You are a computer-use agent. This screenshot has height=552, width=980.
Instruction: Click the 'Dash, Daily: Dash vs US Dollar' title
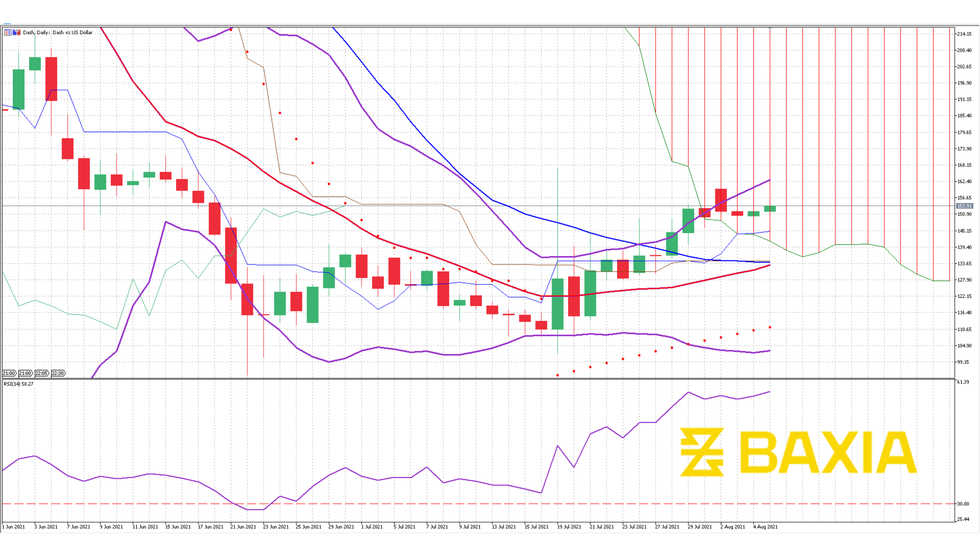(57, 32)
